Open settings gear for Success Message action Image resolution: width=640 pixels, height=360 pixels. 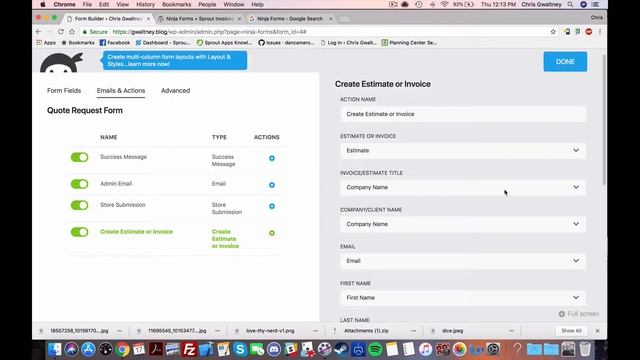pyautogui.click(x=272, y=158)
